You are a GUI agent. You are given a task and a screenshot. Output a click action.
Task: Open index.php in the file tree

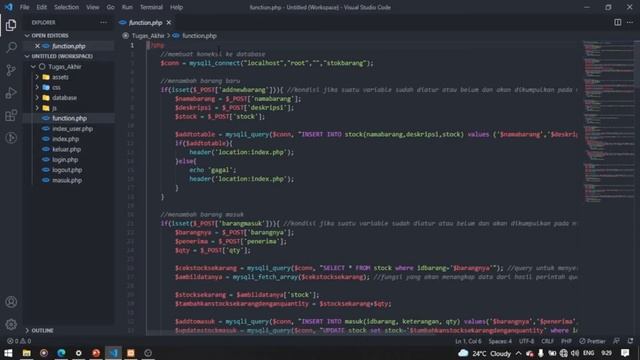click(69, 139)
